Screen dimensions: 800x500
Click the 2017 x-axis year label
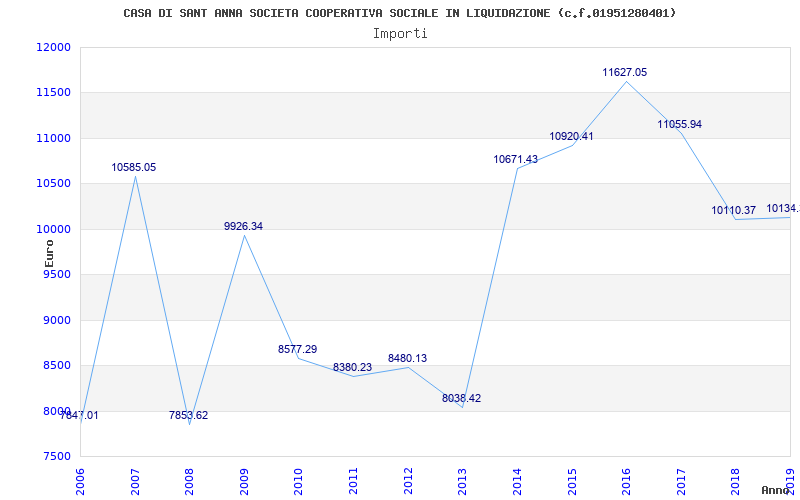pos(681,482)
